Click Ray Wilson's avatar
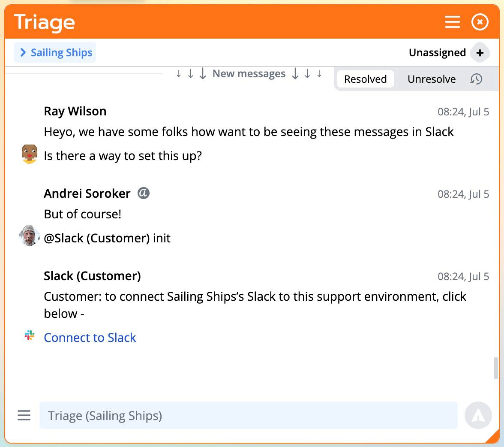 click(x=30, y=154)
